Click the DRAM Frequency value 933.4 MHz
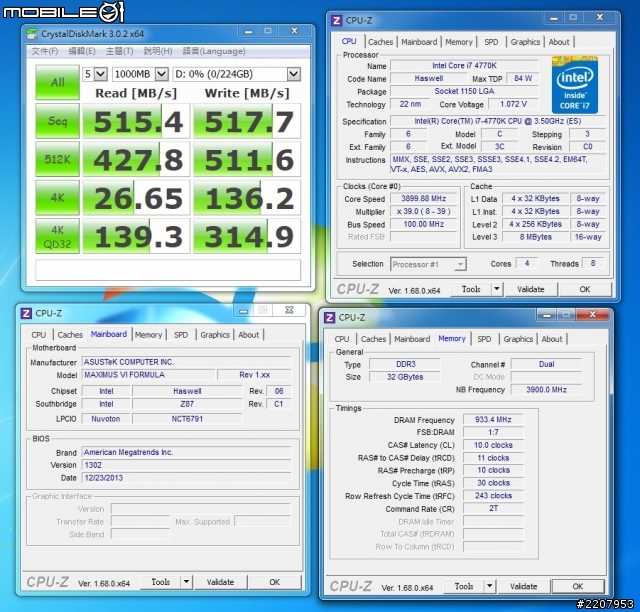The image size is (640, 612). (493, 419)
